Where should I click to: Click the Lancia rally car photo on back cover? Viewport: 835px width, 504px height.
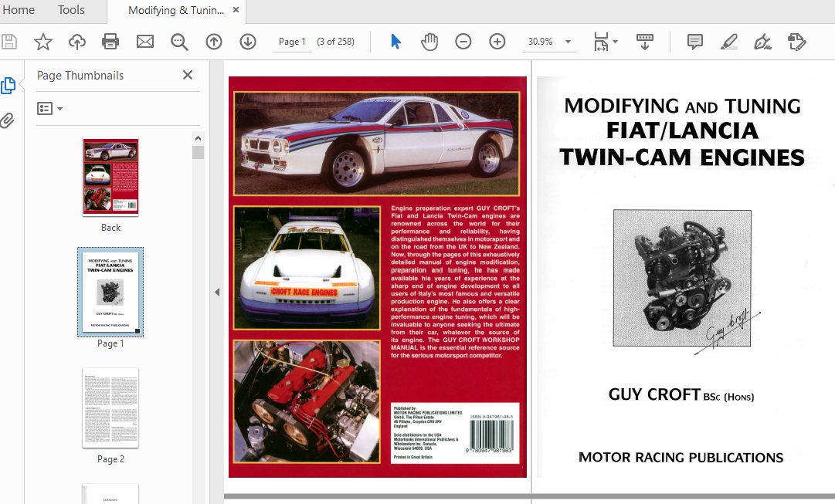[x=376, y=144]
